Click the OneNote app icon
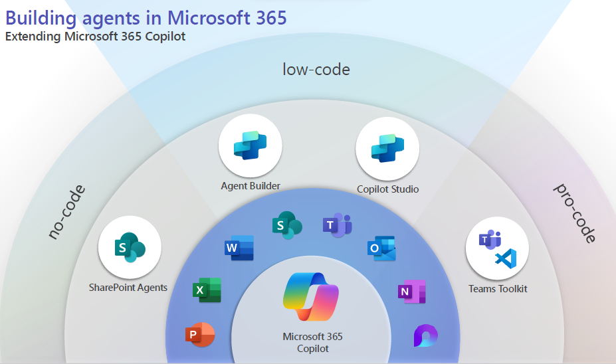Screen dimensions: 616x364 (x=412, y=292)
